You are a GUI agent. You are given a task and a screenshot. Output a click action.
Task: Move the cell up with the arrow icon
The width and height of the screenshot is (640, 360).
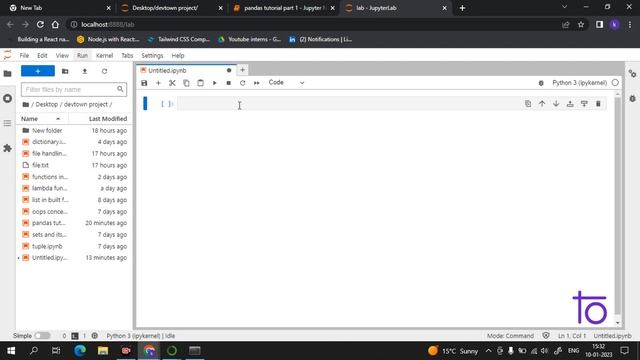542,104
